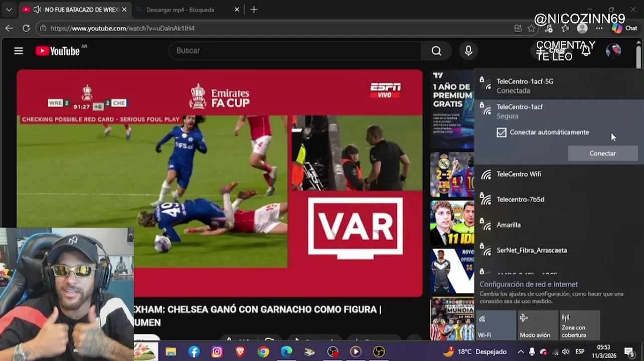
Task: Switch to Descargar mp4 - Búsqueda tab
Action: [188, 10]
